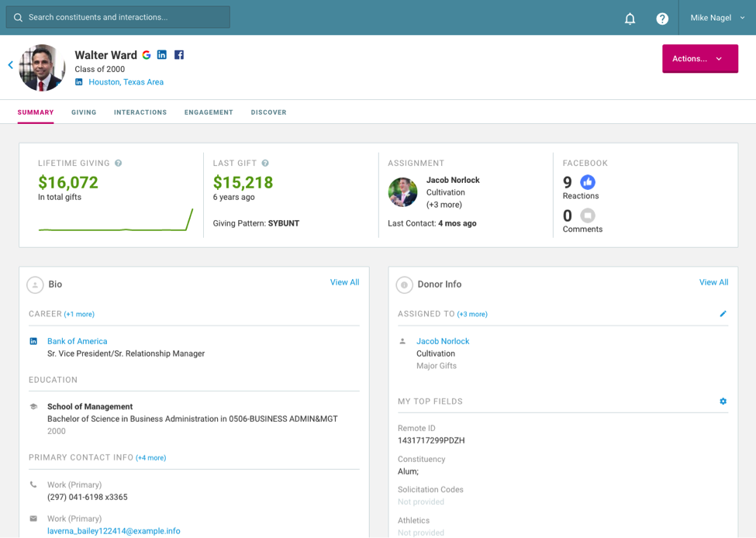Open Walter Ward's LinkedIn icon

(x=162, y=55)
